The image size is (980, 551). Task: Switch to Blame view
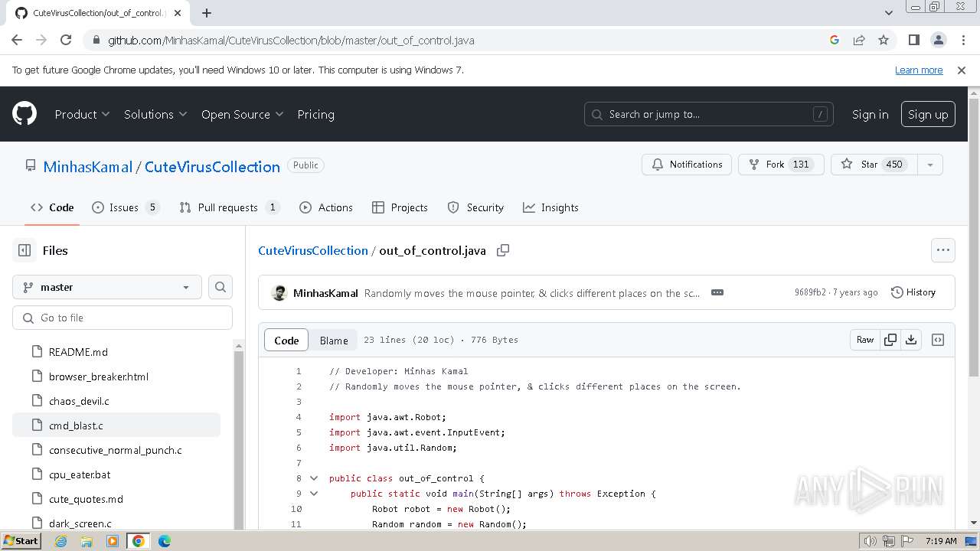334,341
